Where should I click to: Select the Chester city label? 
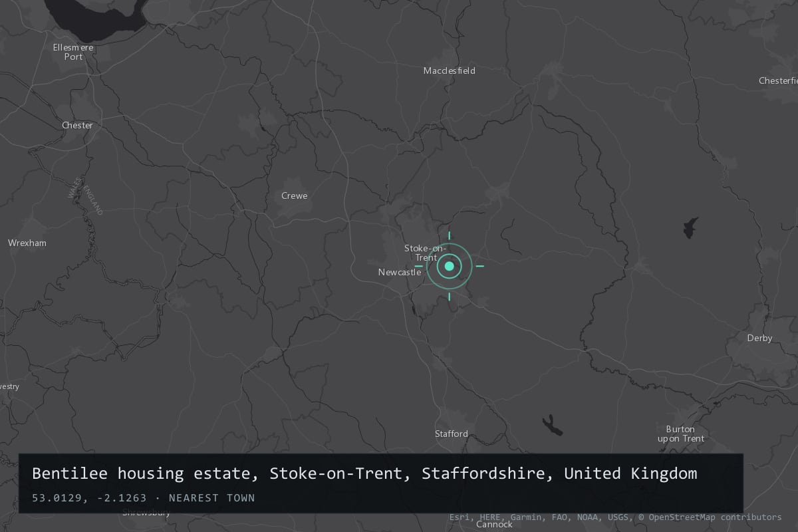point(77,125)
